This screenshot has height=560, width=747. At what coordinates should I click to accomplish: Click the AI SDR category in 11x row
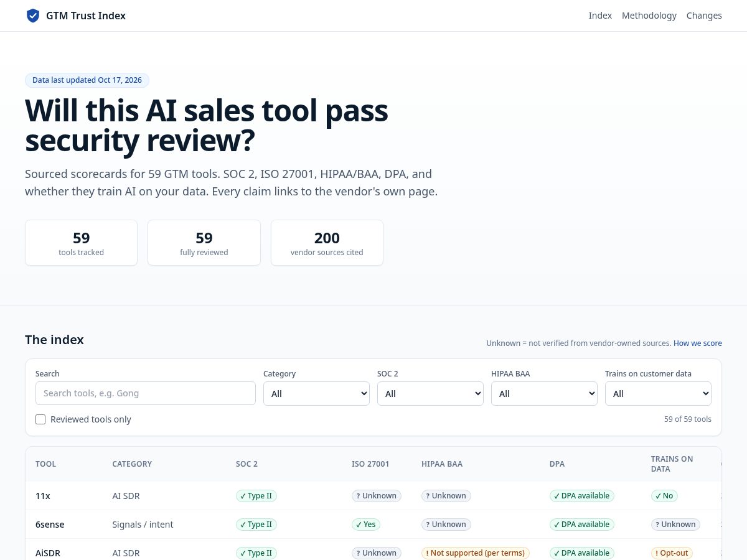pos(126,496)
